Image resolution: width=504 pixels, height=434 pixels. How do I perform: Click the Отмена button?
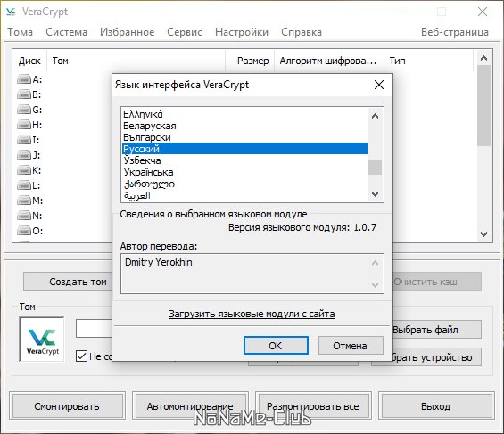coord(351,346)
